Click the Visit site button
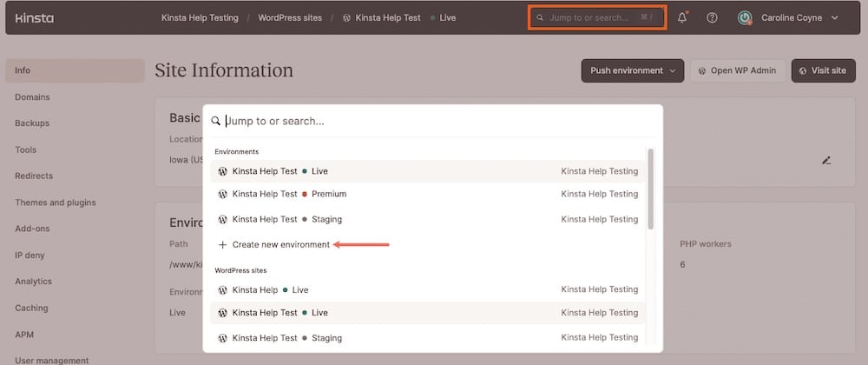 [823, 70]
